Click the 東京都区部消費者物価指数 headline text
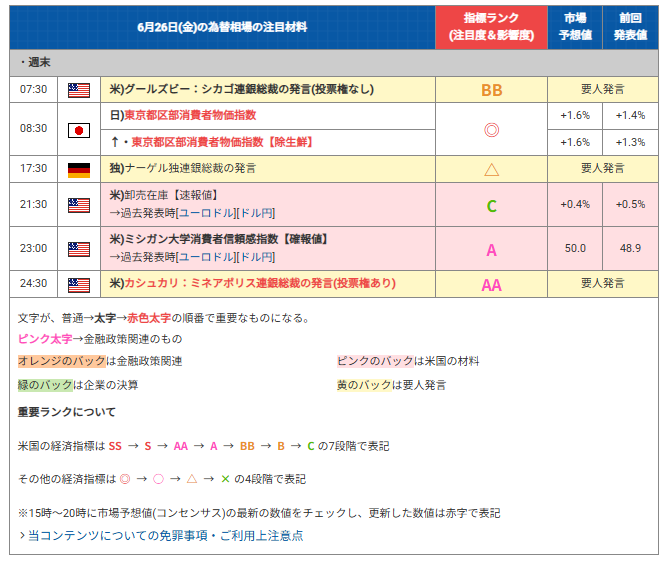This screenshot has height=563, width=665. pyautogui.click(x=190, y=115)
